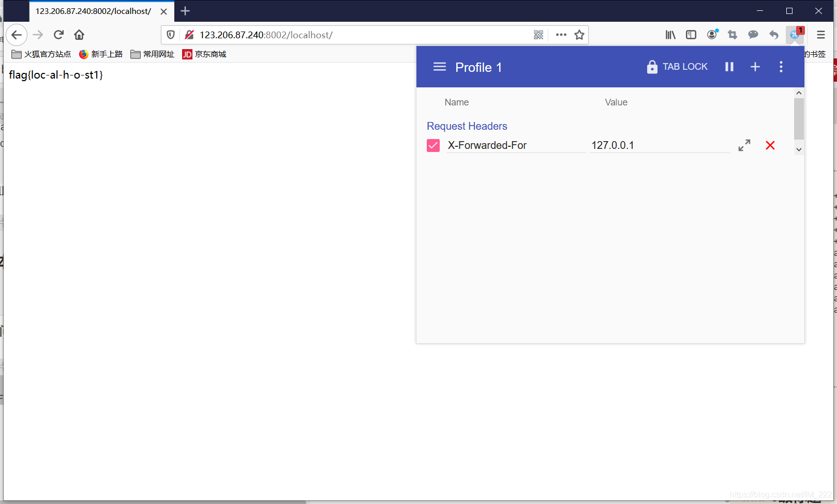This screenshot has height=504, width=837.
Task: Click the Profile 1 title
Action: pyautogui.click(x=479, y=67)
